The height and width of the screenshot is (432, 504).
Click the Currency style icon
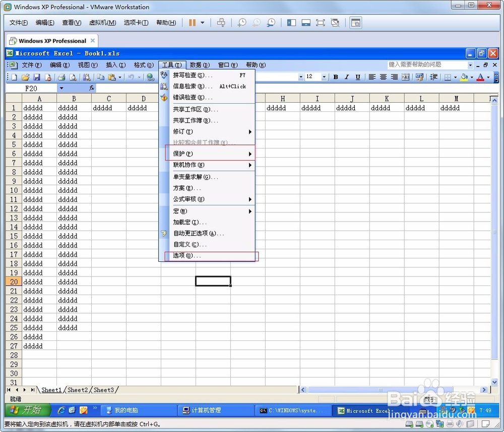coord(419,77)
